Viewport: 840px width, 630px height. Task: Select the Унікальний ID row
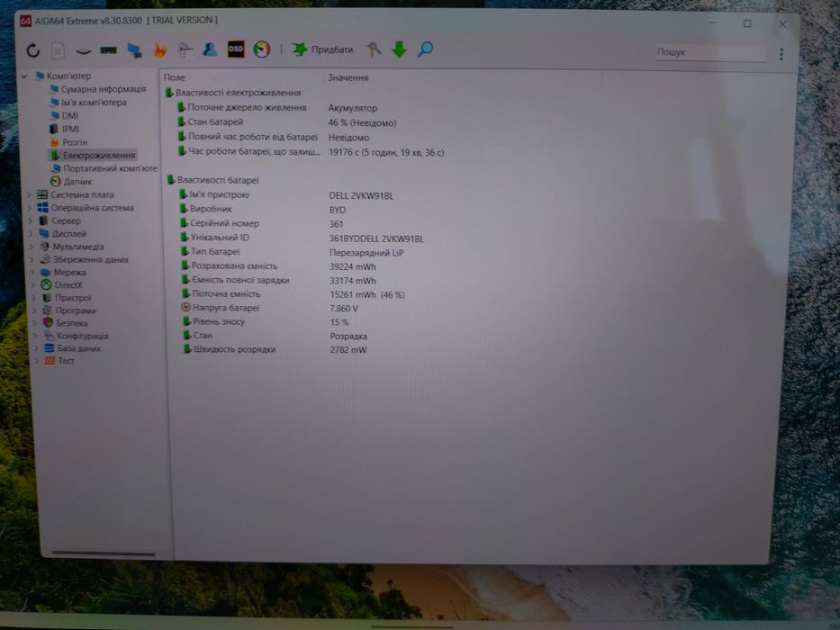point(302,238)
